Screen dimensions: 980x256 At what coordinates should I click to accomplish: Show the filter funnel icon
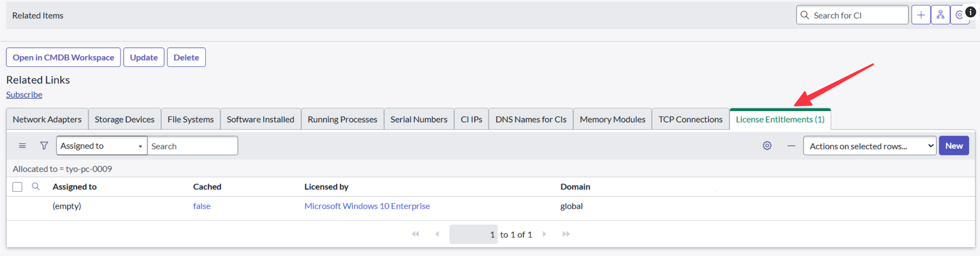coord(44,146)
